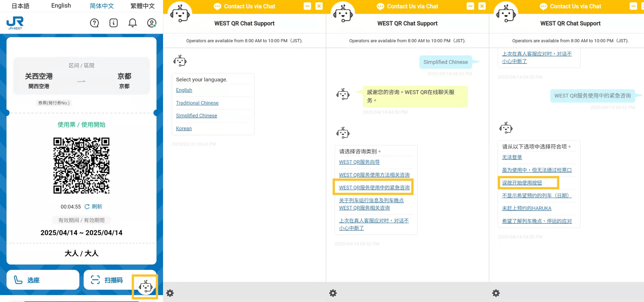Select 关于列车运行信息及列车晚点 inquiry link
This screenshot has width=644, height=302.
click(x=371, y=204)
